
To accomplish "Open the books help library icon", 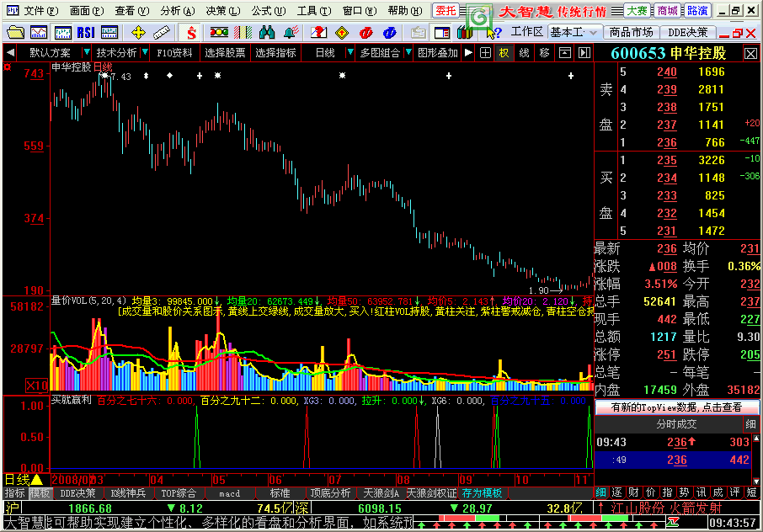I will pyautogui.click(x=465, y=33).
